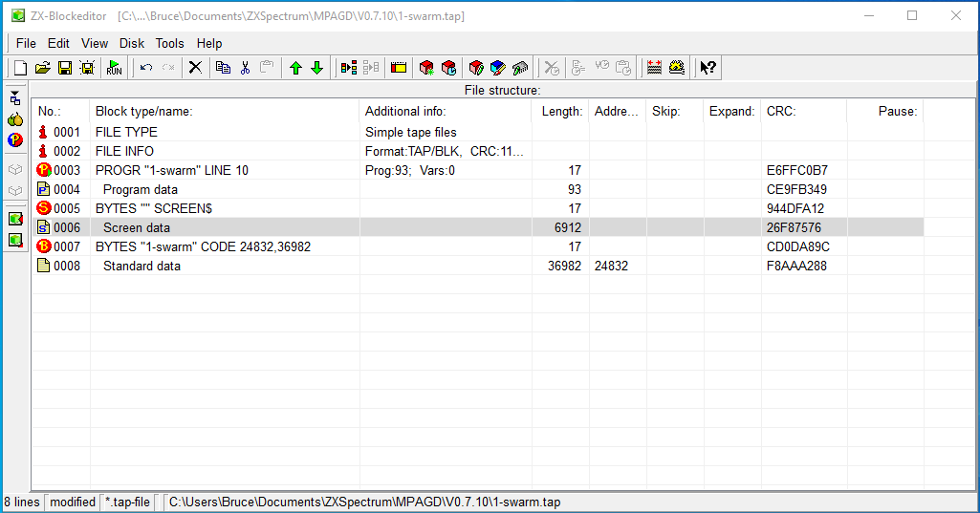980x513 pixels.
Task: Click the undo arrow icon
Action: point(146,68)
